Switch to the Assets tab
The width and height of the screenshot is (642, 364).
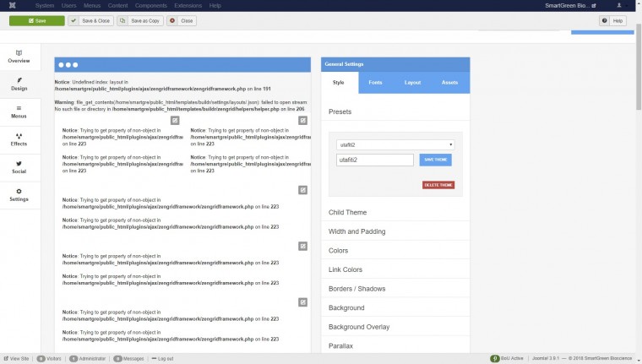(449, 82)
